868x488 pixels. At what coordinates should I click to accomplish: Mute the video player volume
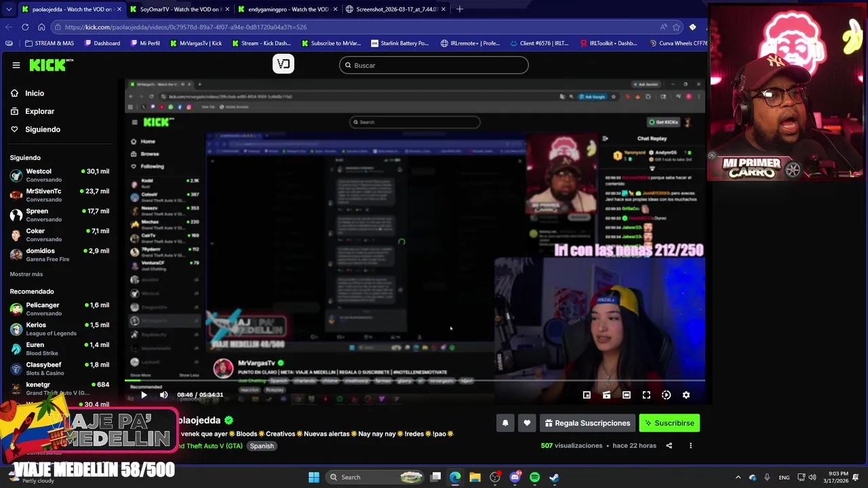(163, 394)
